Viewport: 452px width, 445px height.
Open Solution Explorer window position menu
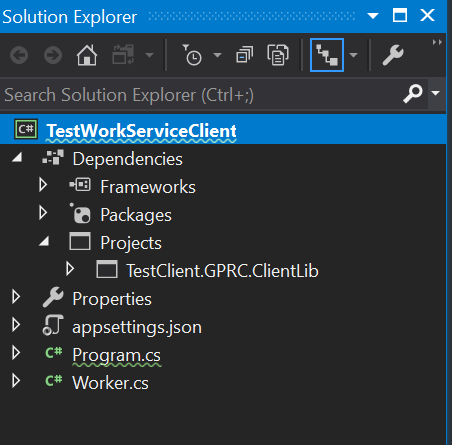point(373,16)
